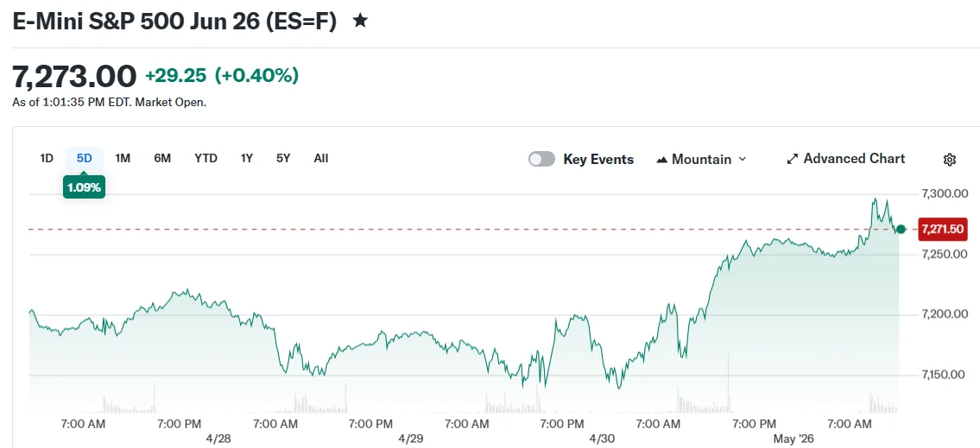Toggle the Key Events switch
The height and width of the screenshot is (448, 980).
541,160
